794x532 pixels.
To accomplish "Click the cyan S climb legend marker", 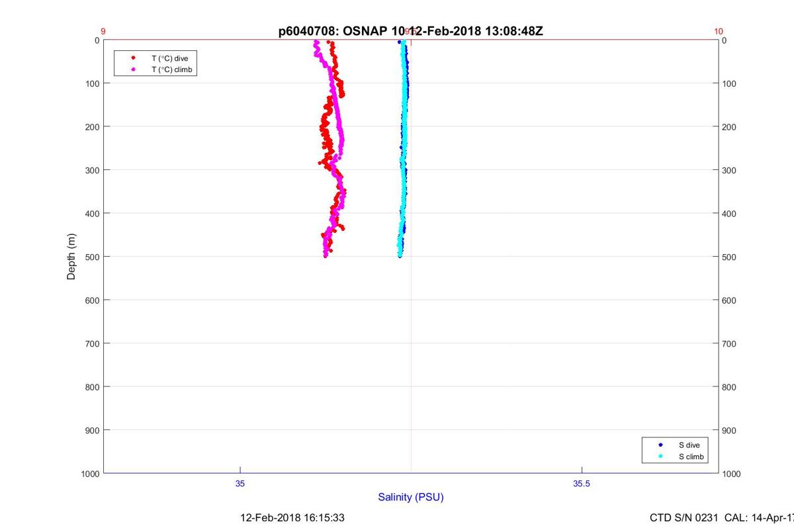I will (x=660, y=457).
